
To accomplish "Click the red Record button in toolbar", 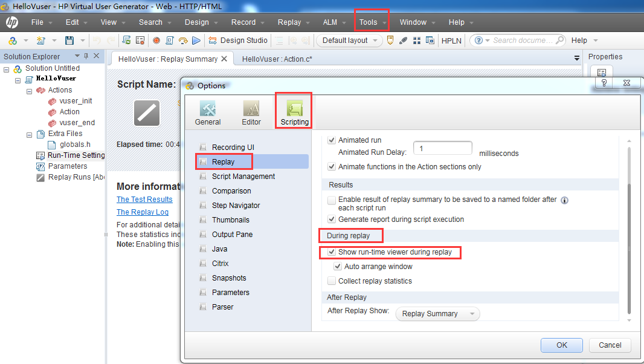I will coord(156,41).
